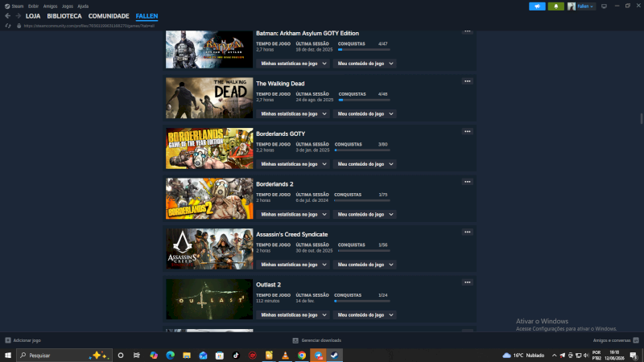Viewport: 644px width, 362px height.
Task: Go forward with the arrow button
Action: click(18, 16)
